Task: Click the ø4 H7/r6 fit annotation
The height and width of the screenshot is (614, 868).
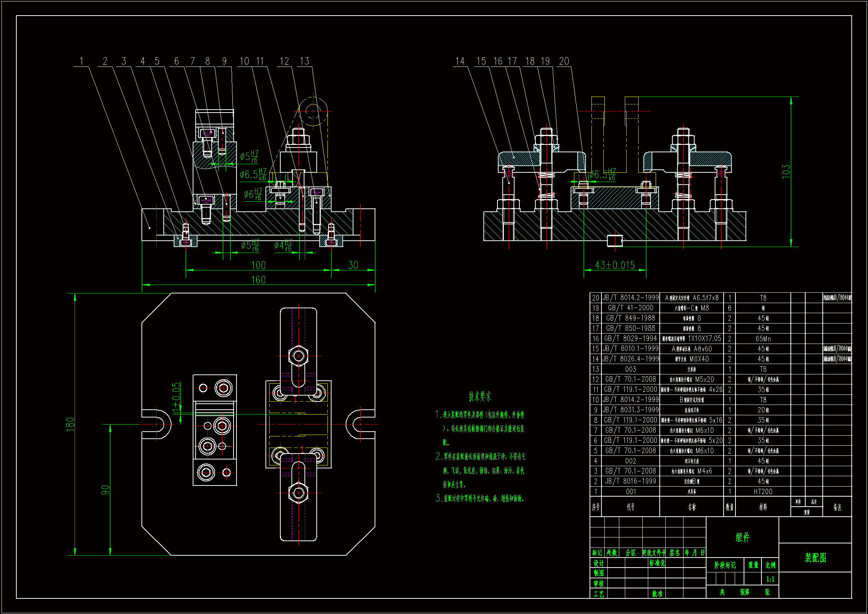Action: coord(283,245)
